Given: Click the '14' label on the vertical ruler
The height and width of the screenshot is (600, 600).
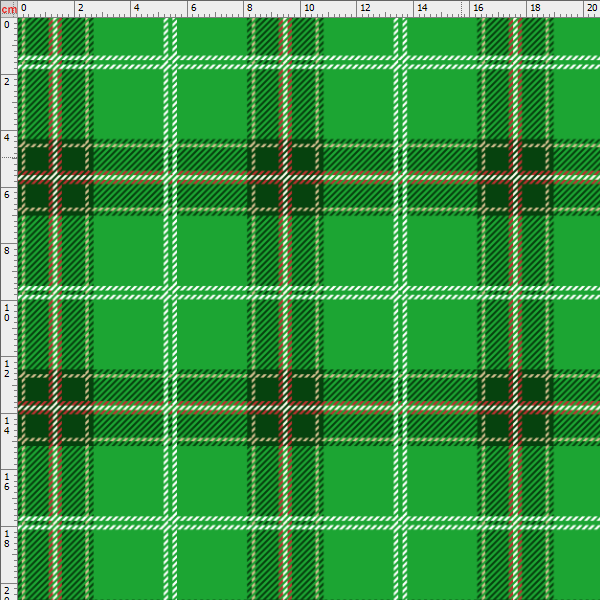Looking at the screenshot, I should click(x=7, y=426).
